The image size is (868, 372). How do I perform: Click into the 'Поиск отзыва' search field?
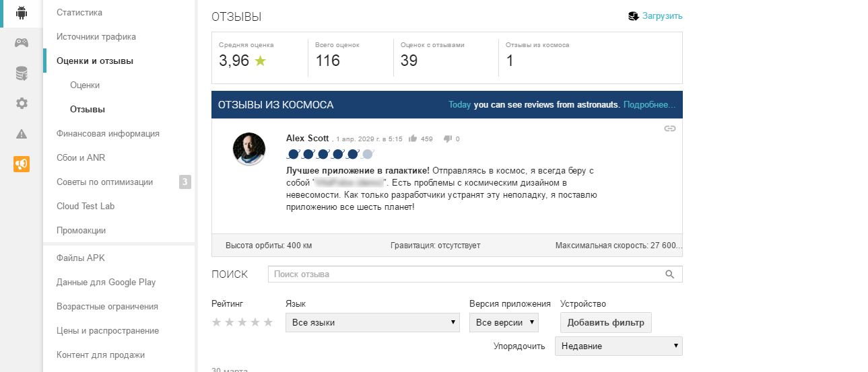click(x=465, y=274)
